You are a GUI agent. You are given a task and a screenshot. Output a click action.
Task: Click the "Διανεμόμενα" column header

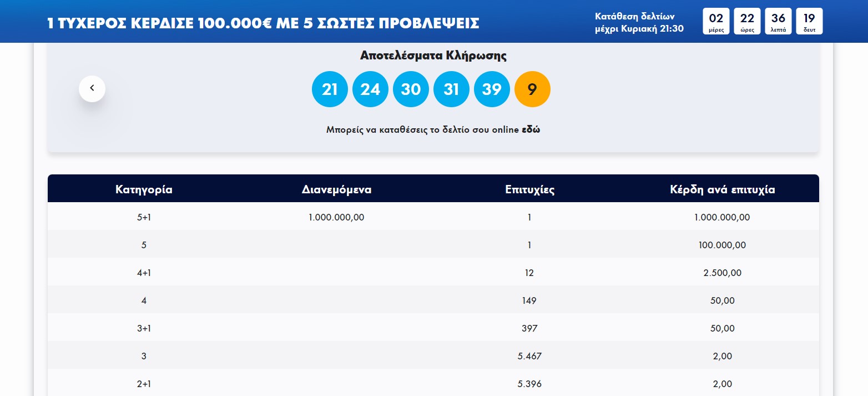coord(336,189)
